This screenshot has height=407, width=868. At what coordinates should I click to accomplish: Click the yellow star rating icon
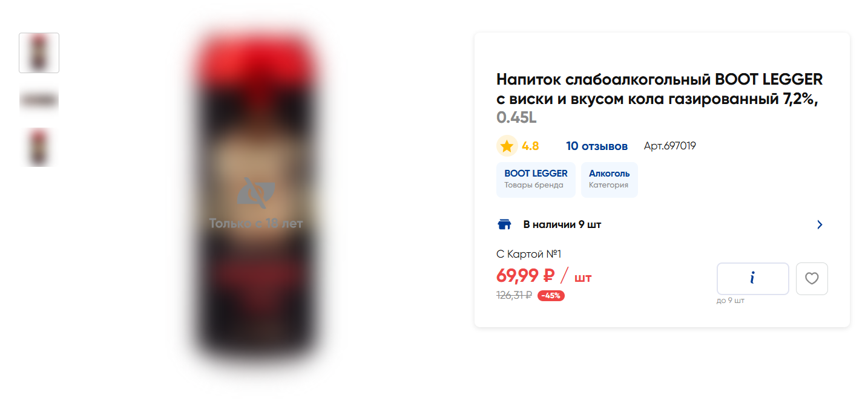pos(507,146)
